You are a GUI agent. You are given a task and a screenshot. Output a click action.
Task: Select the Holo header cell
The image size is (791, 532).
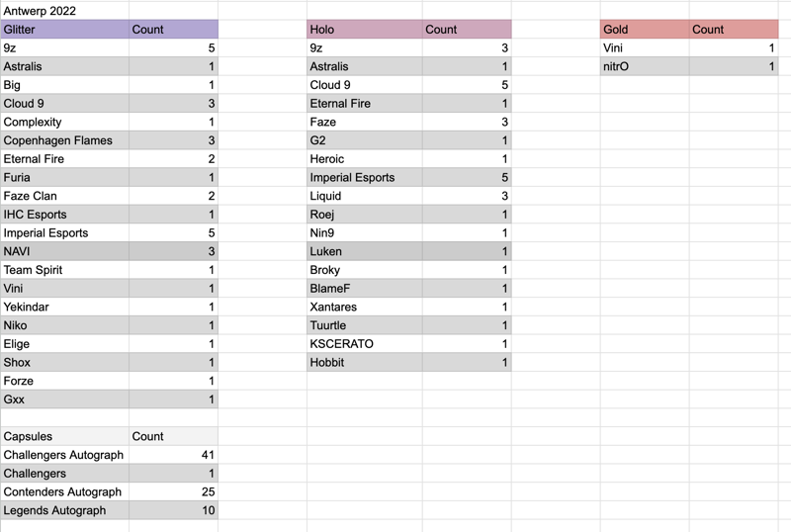pyautogui.click(x=364, y=30)
